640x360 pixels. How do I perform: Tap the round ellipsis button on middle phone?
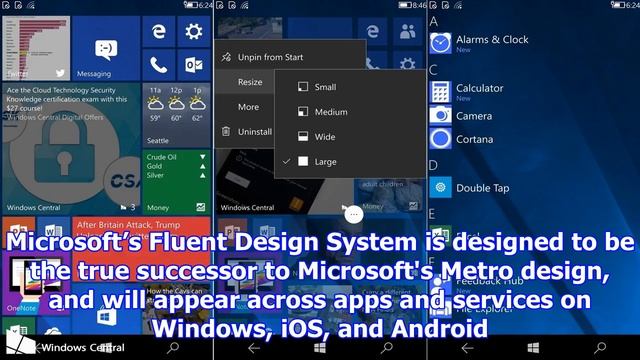(x=353, y=214)
